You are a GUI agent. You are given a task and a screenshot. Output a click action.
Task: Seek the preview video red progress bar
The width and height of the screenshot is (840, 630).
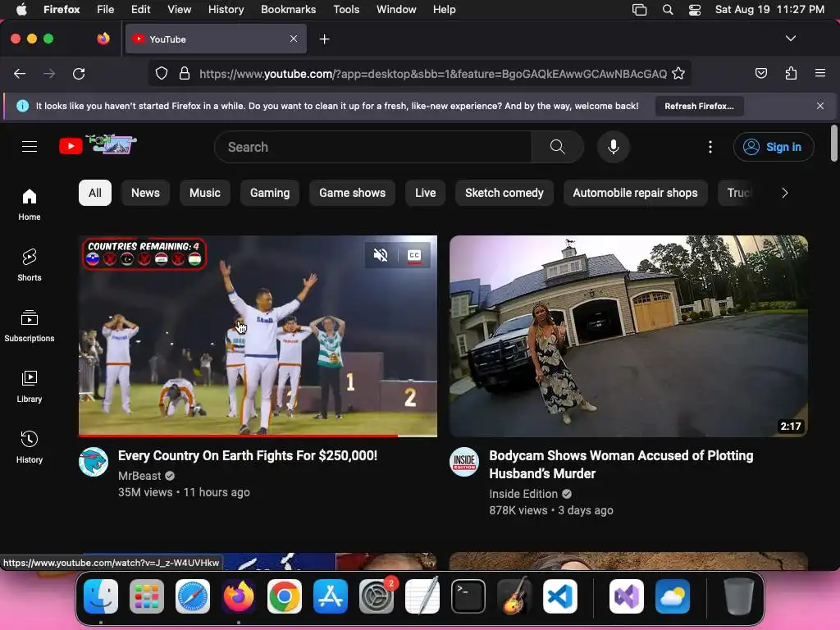point(258,436)
